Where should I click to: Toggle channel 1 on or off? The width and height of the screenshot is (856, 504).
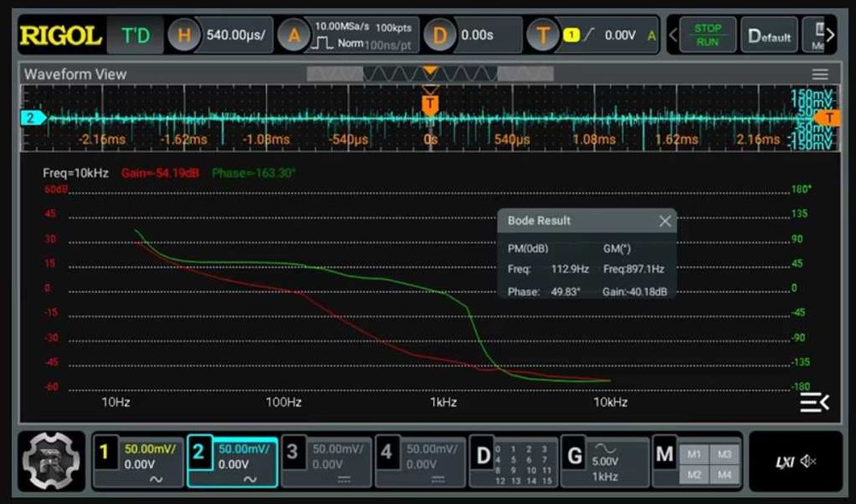coord(105,452)
